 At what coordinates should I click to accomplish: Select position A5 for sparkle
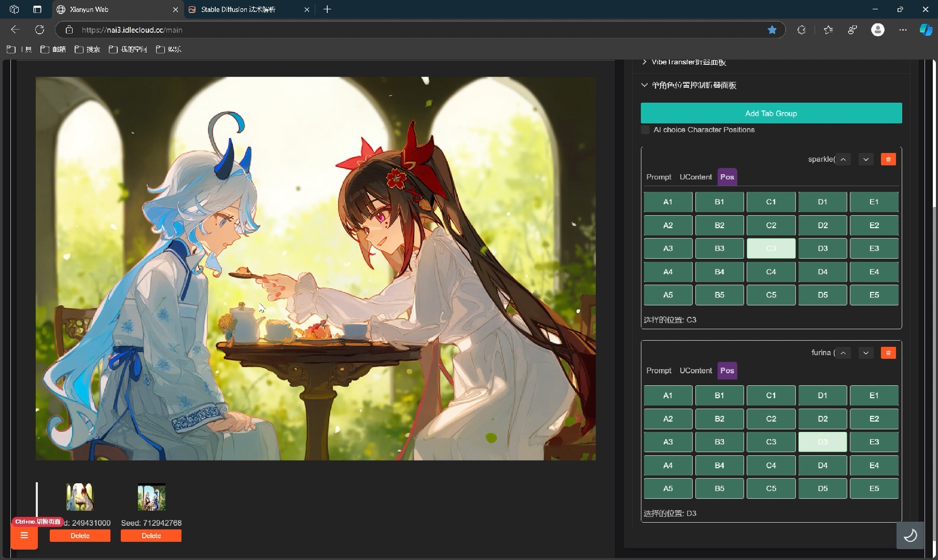[x=668, y=295]
